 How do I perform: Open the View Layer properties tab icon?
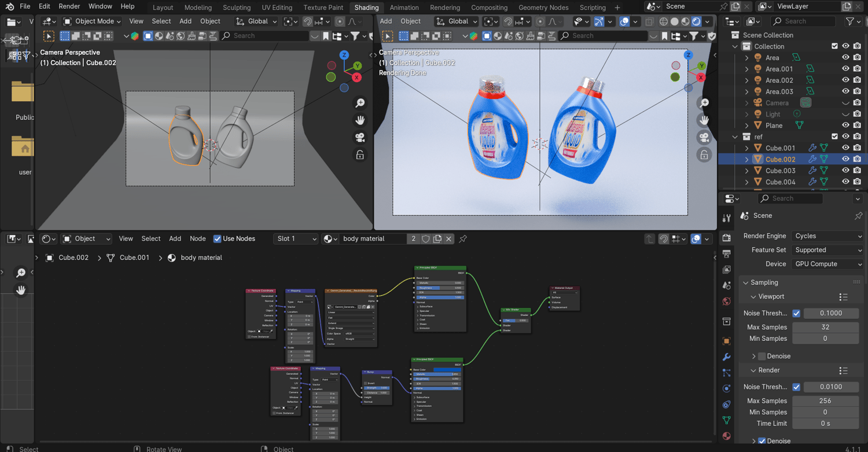[x=727, y=270]
